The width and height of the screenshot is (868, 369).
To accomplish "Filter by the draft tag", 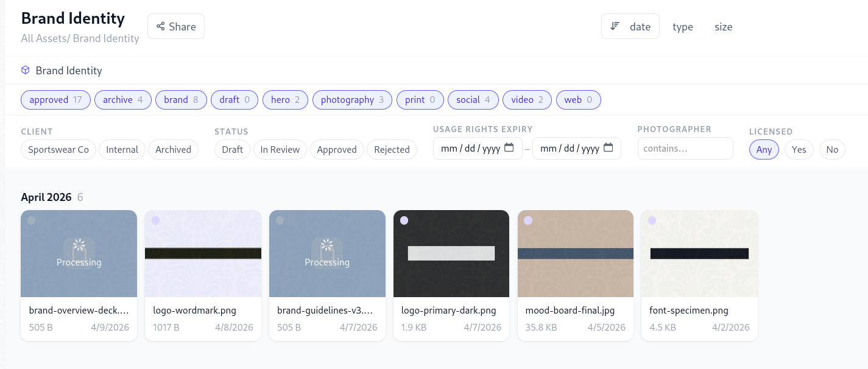I will point(235,100).
